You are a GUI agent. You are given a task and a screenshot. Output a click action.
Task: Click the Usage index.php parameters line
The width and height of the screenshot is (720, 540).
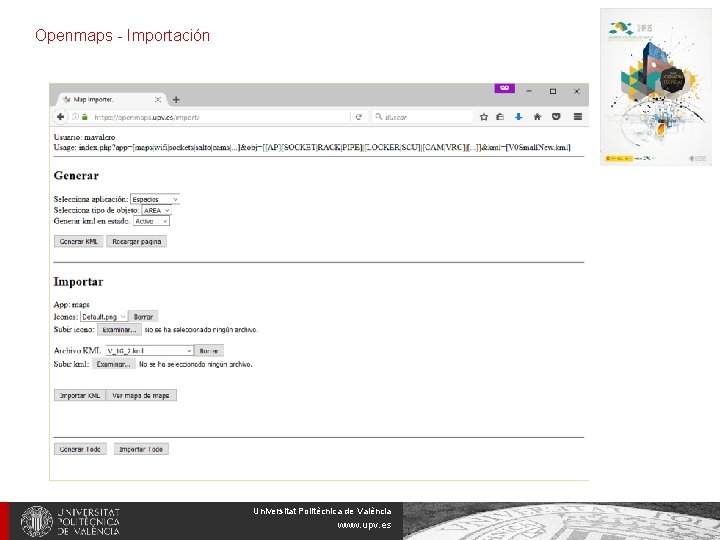click(x=312, y=147)
